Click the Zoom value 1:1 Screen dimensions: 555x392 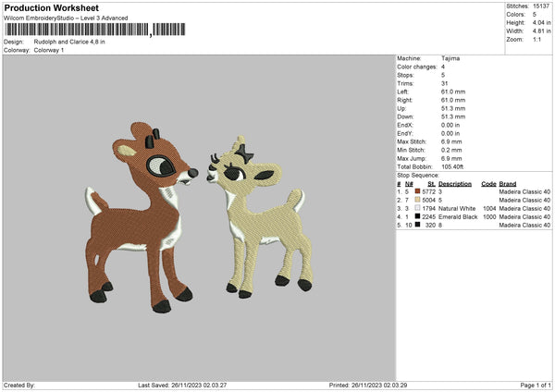coord(536,39)
